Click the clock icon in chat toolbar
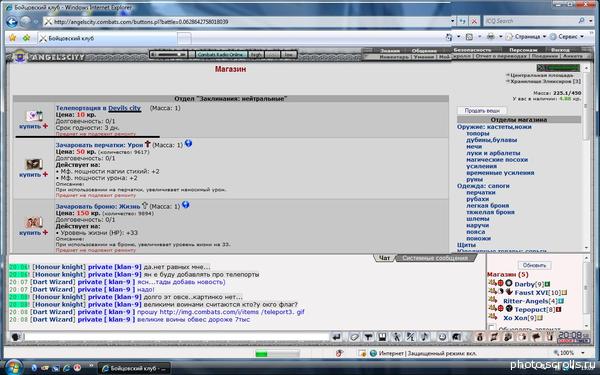 click(x=442, y=337)
